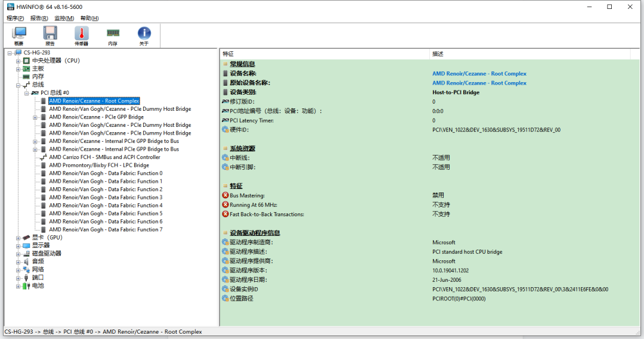Viewport: 644px width, 339px height.
Task: Click the Report (报告) floppy disk icon
Action: point(50,36)
